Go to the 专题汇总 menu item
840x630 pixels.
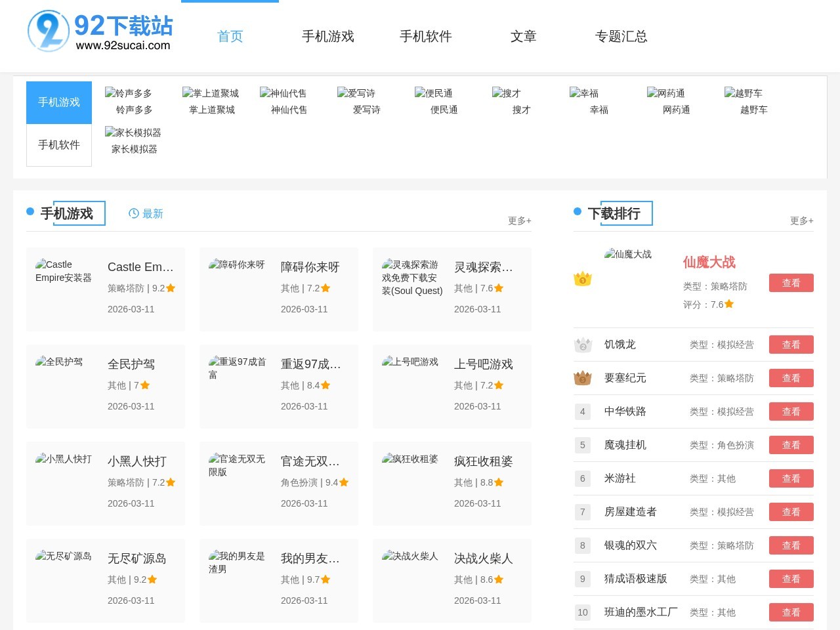pos(621,37)
